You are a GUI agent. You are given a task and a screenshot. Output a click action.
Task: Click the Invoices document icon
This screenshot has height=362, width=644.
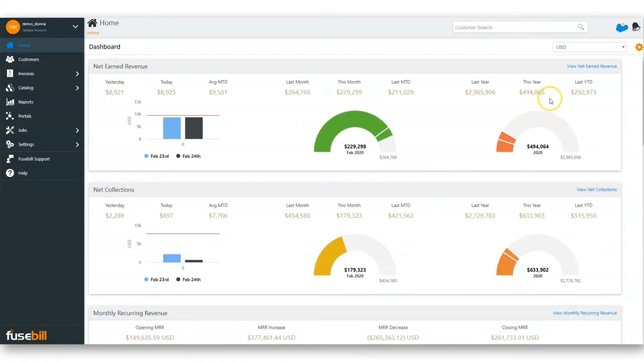(10, 74)
